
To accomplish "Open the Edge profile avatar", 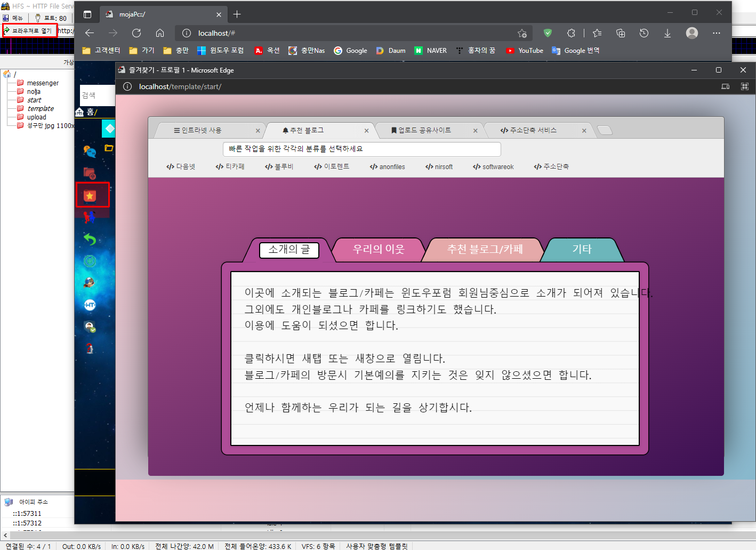I will [692, 33].
